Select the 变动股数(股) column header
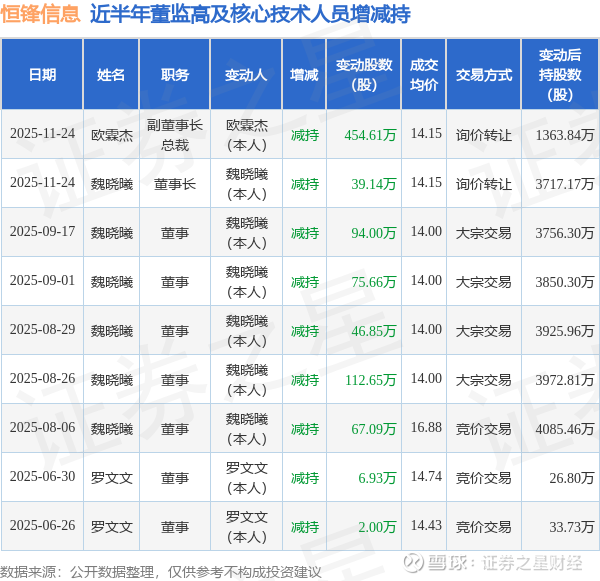 [364, 75]
